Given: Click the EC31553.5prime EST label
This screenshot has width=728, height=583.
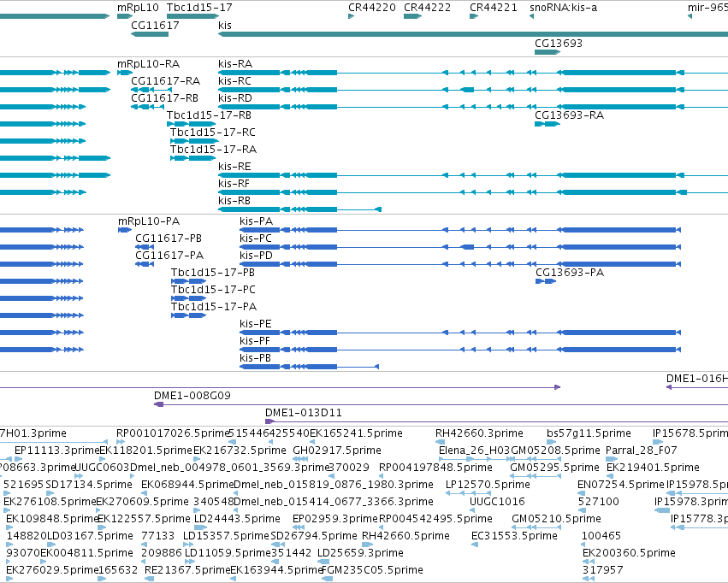Looking at the screenshot, I should click(x=514, y=536).
